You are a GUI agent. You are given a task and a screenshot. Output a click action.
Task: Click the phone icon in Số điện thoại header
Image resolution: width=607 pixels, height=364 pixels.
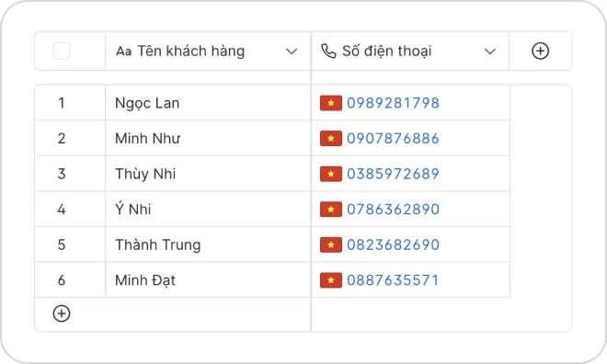[328, 51]
